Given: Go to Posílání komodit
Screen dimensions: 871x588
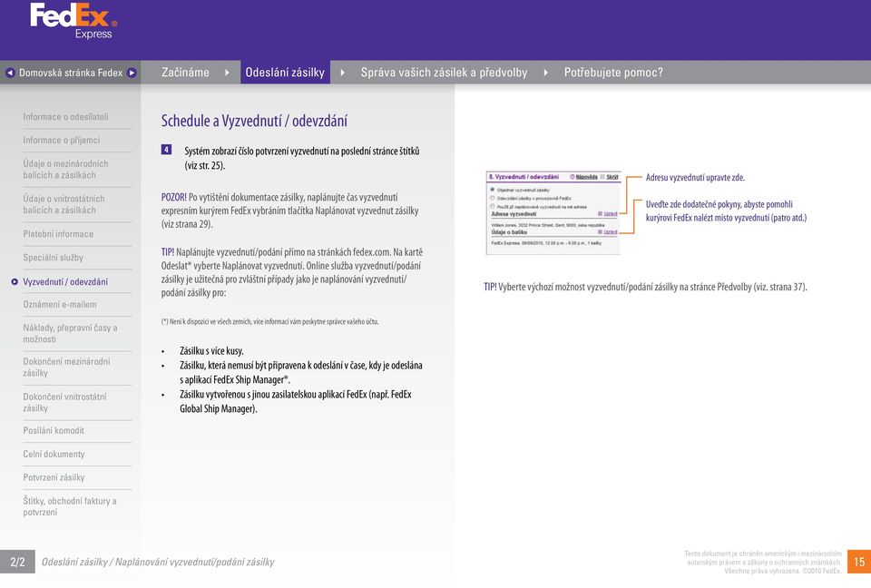Looking at the screenshot, I should [54, 431].
